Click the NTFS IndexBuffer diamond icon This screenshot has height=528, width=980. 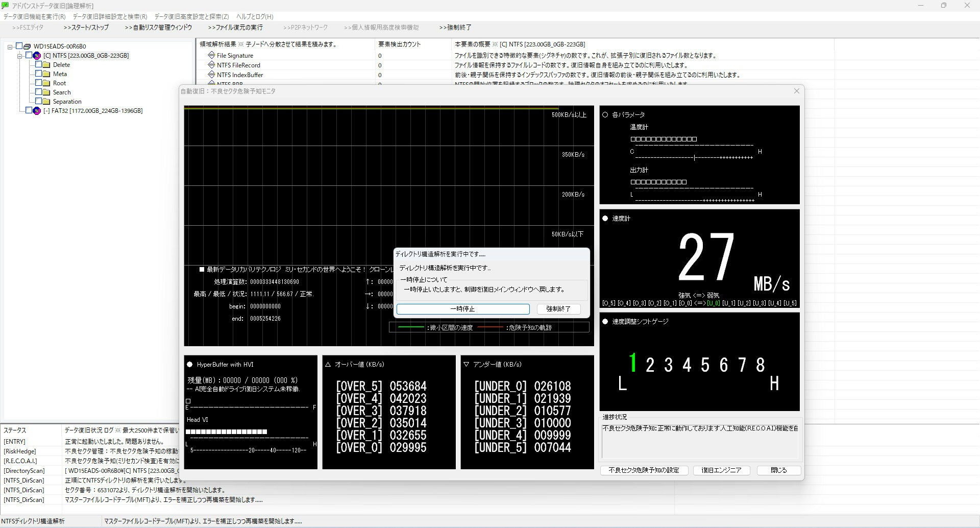(211, 75)
